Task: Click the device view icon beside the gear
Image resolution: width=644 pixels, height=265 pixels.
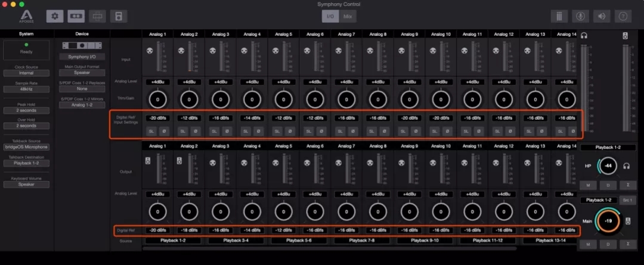Action: pyautogui.click(x=76, y=16)
